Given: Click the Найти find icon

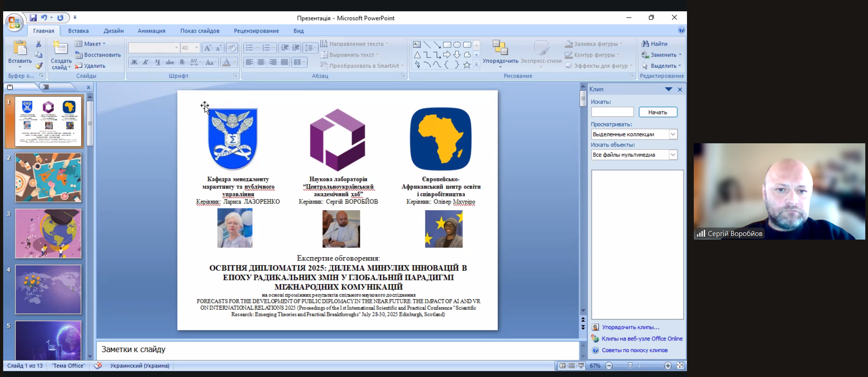Looking at the screenshot, I should [645, 44].
